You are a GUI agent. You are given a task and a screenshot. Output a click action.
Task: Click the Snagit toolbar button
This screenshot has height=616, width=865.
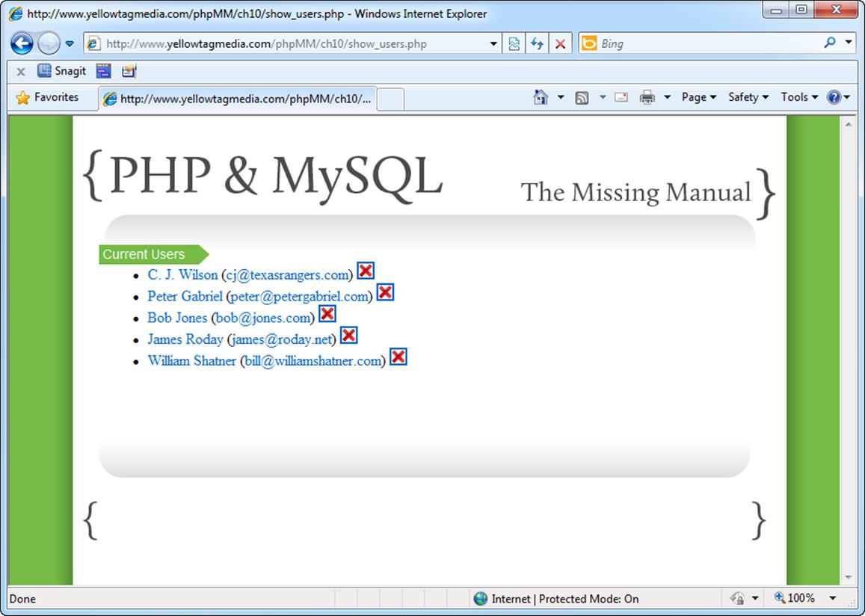(x=61, y=70)
